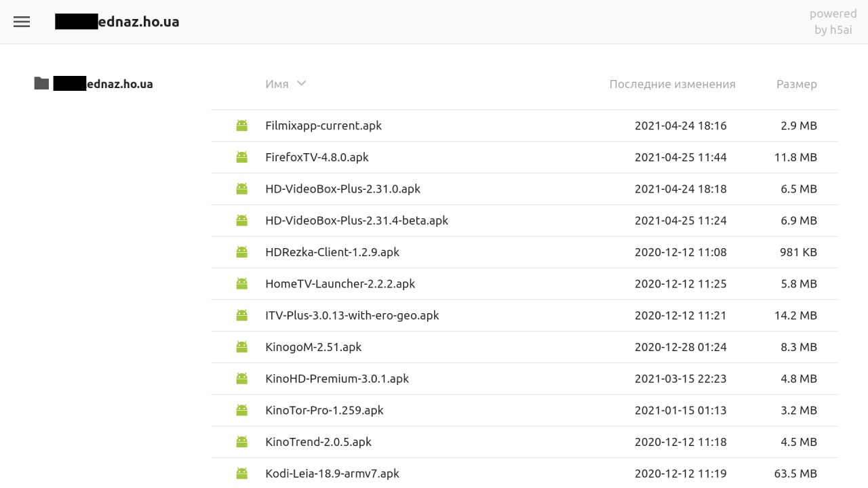
Task: Click Android icon for KinogoM-2.51.apk
Action: click(x=241, y=347)
